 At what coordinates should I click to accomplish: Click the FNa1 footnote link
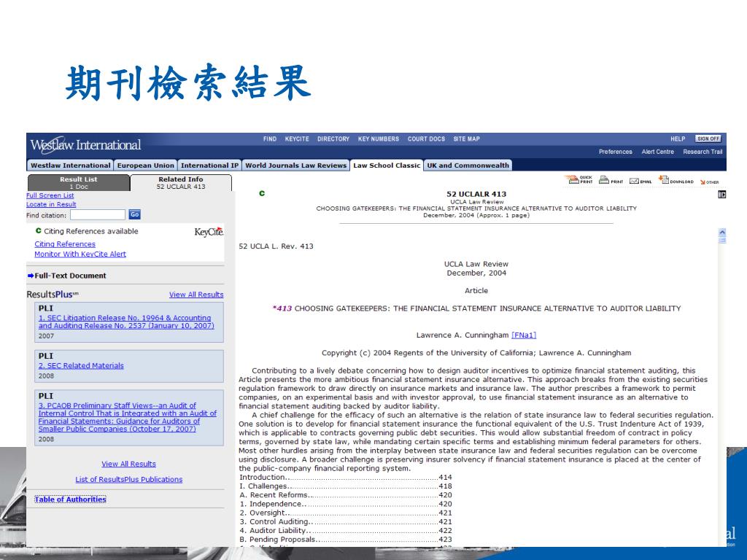pyautogui.click(x=524, y=335)
